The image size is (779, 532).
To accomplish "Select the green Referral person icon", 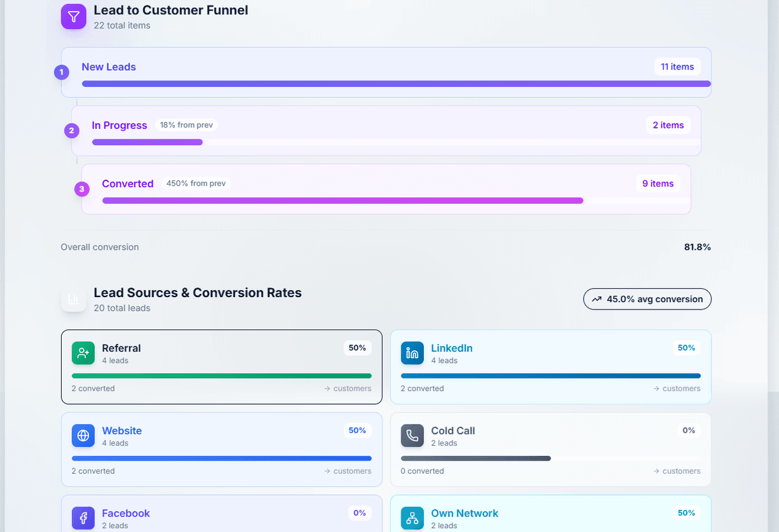I will tap(82, 352).
